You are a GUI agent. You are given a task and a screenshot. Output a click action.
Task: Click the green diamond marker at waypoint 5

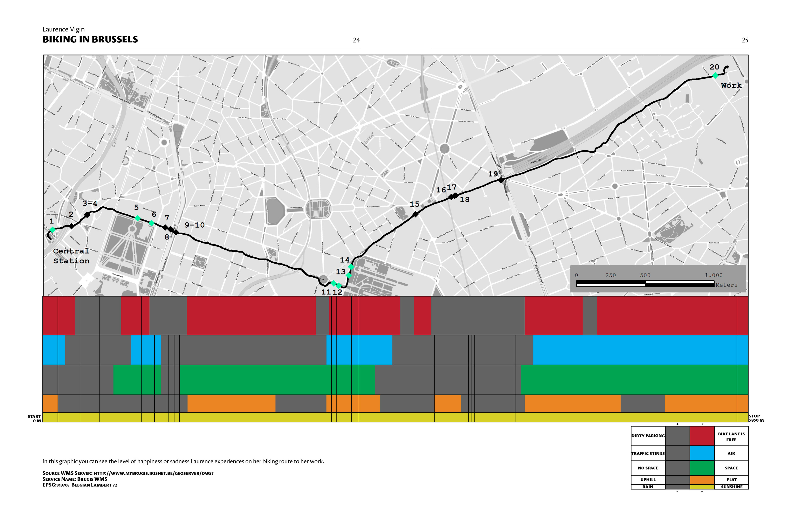click(x=137, y=218)
